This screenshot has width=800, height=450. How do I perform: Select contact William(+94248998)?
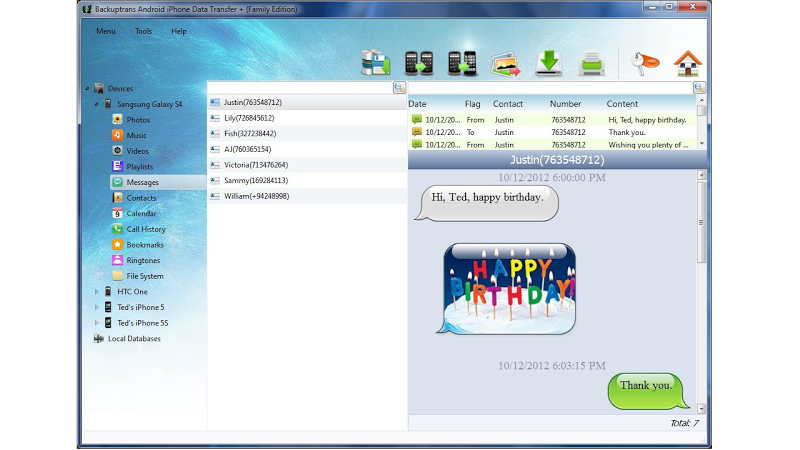pyautogui.click(x=307, y=196)
